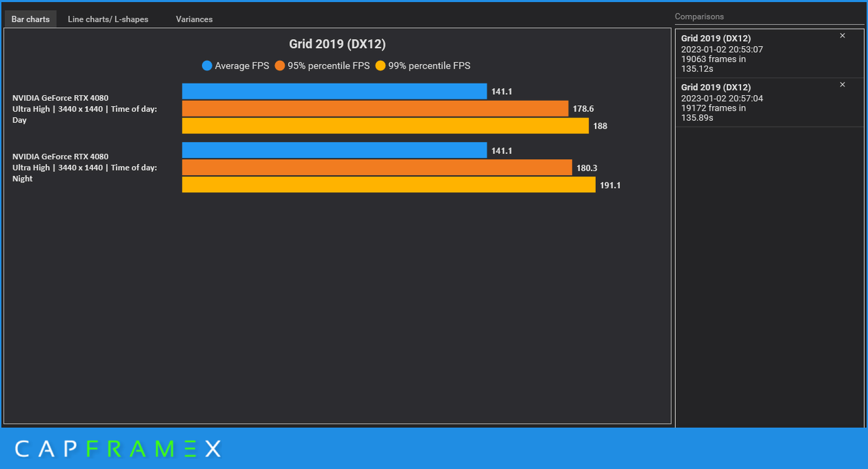868x469 pixels.
Task: Select the Night Average FPS blue bar
Action: click(334, 150)
